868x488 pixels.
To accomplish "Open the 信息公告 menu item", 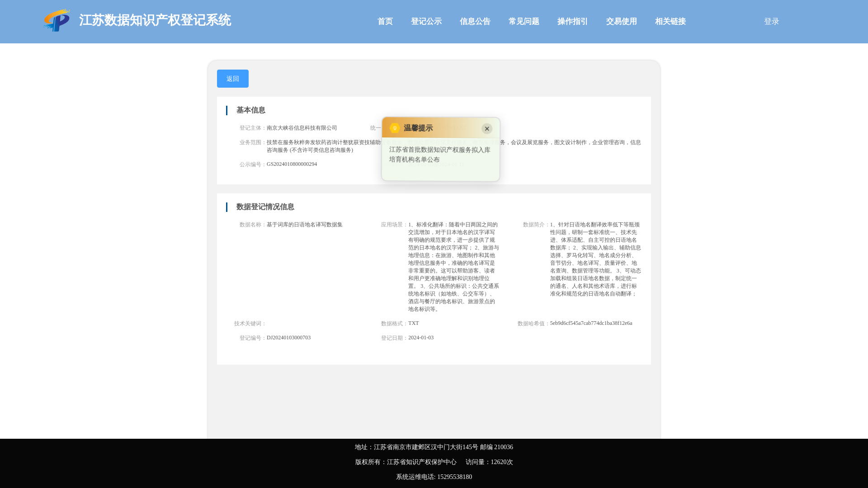I will point(475,21).
